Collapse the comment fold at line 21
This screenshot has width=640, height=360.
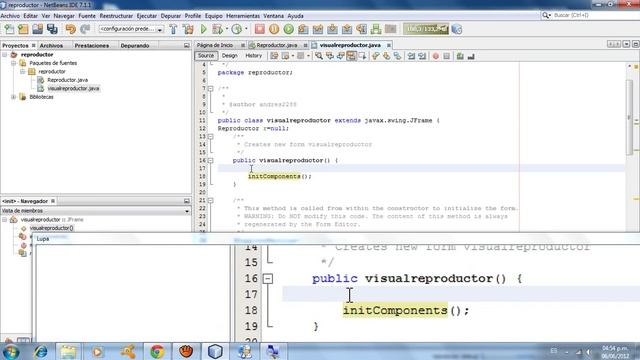click(211, 200)
